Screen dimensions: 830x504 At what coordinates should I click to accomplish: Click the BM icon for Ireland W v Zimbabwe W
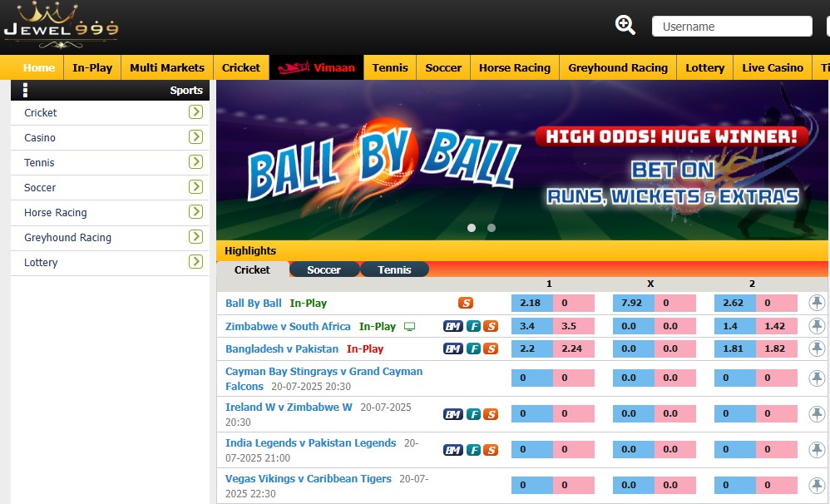tap(453, 414)
